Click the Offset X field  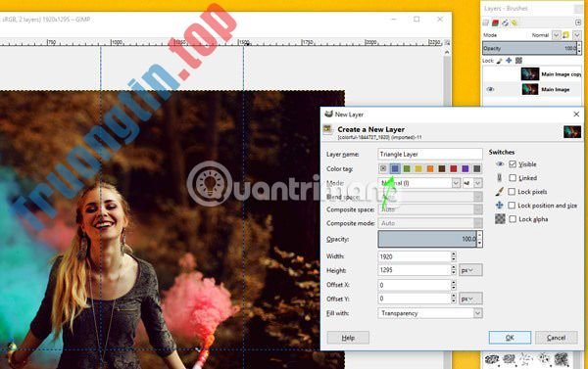coord(414,285)
